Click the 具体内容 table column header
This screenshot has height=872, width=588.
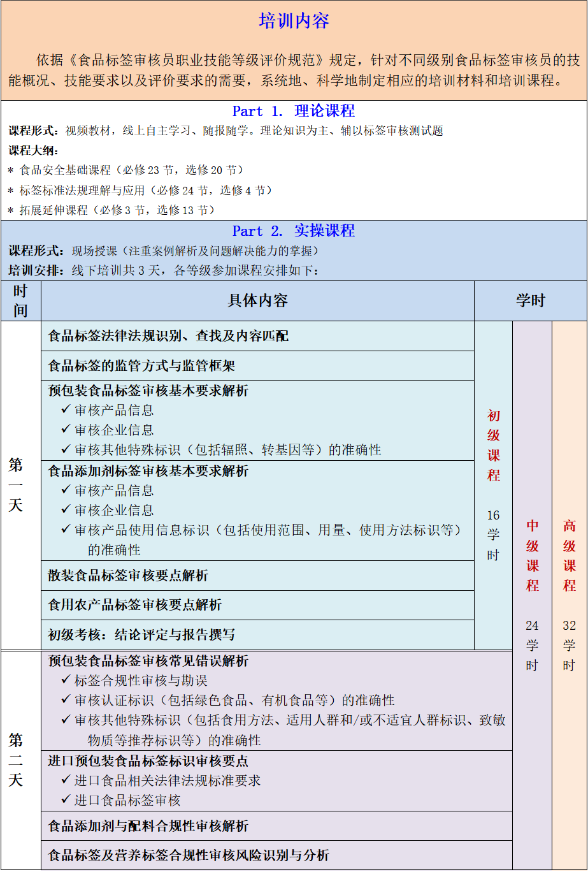click(257, 301)
